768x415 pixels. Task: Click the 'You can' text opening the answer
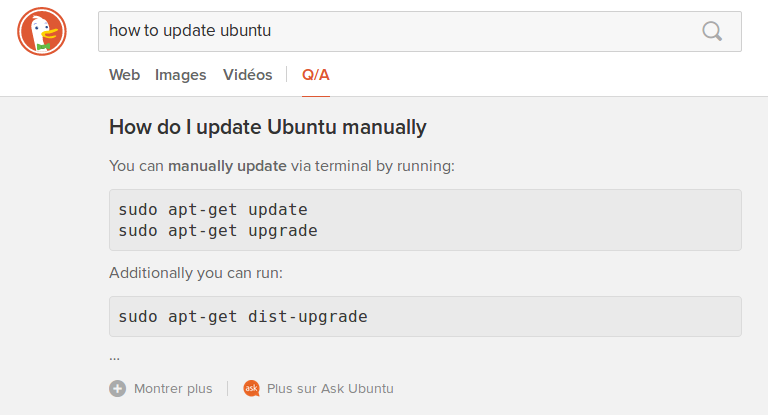(x=136, y=165)
